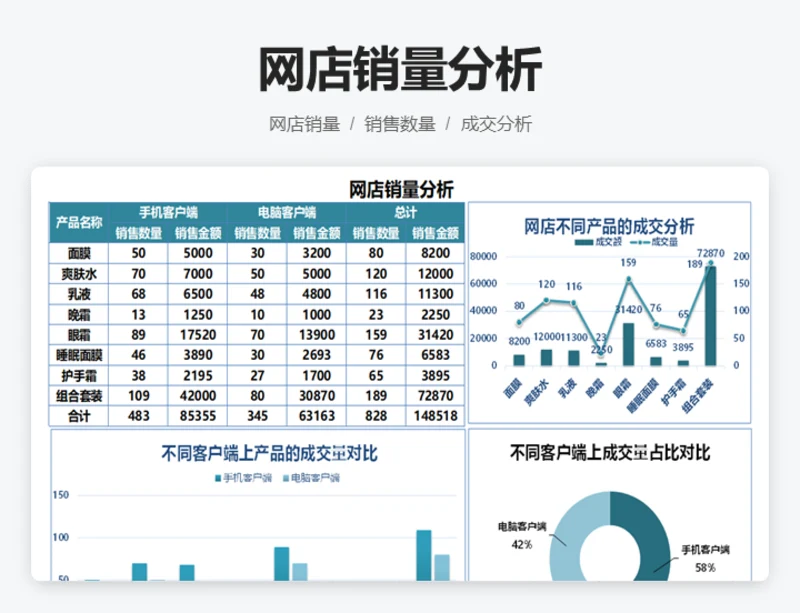Image resolution: width=800 pixels, height=613 pixels.
Task: Click the 手机客户端 legend in bar chart
Action: pos(243,478)
